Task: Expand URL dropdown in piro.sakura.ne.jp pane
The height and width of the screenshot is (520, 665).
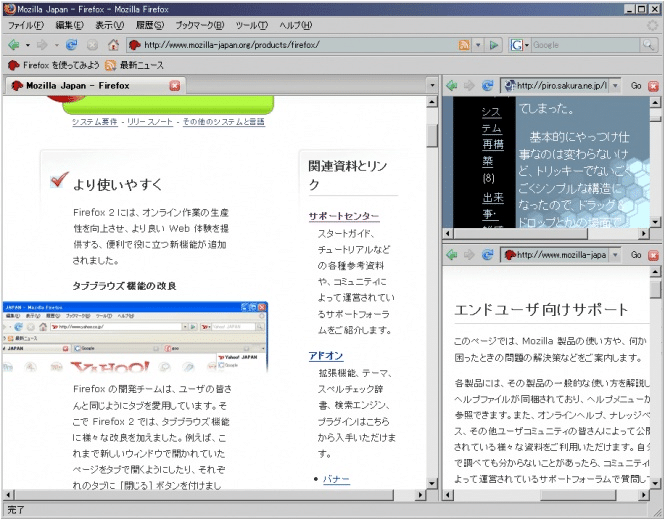Action: tap(614, 86)
